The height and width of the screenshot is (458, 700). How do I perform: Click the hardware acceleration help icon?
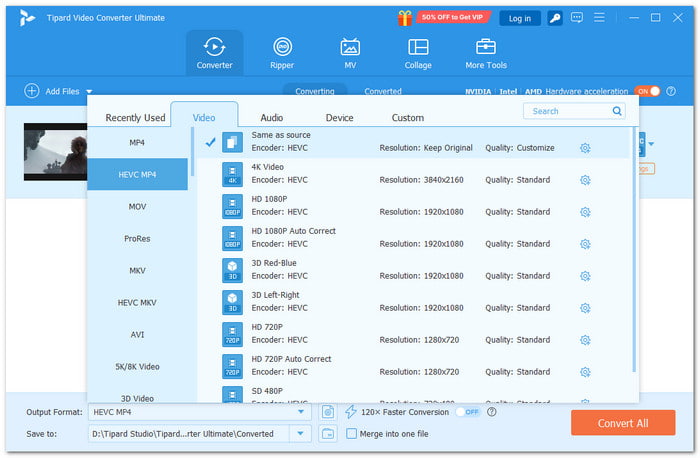coord(671,91)
